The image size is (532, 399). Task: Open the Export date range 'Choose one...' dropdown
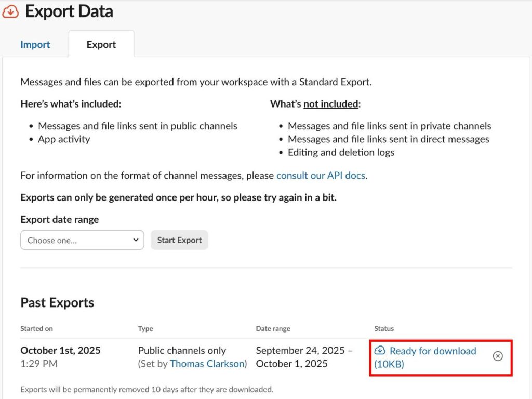(82, 240)
